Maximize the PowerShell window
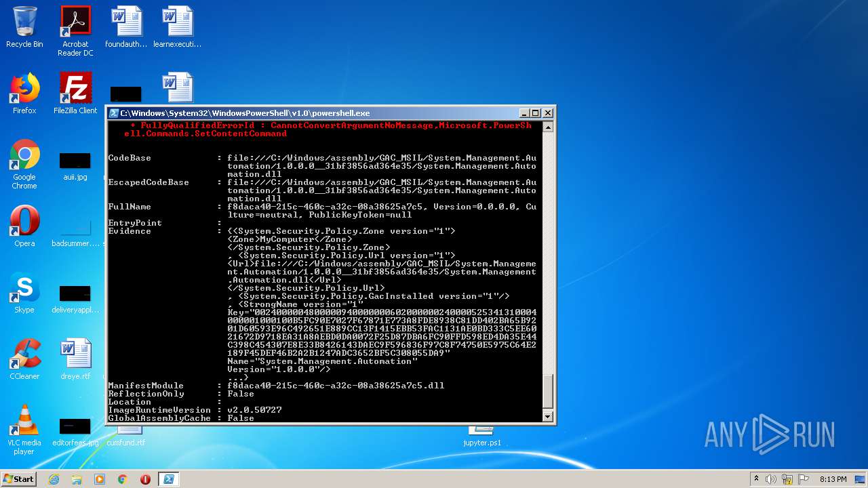868x488 pixels. pyautogui.click(x=535, y=113)
